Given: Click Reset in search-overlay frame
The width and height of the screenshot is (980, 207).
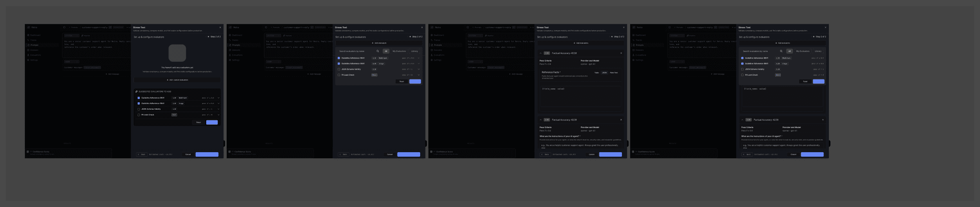Looking at the screenshot, I should [805, 81].
